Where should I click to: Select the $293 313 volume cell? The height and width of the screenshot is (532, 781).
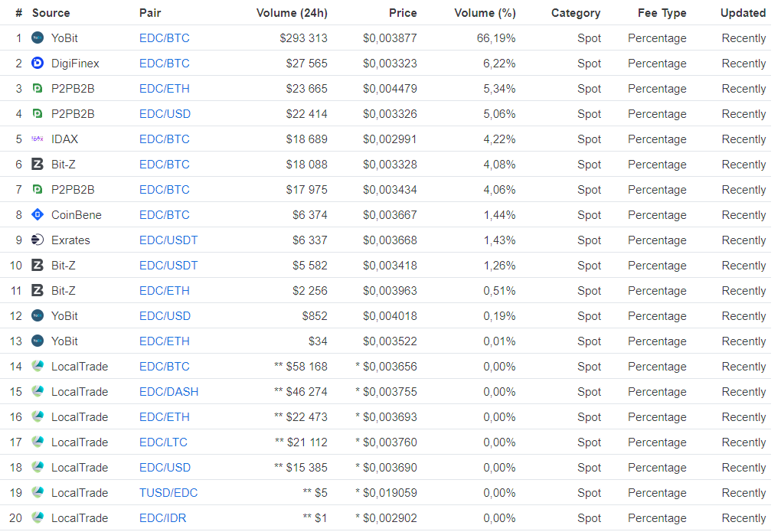303,38
